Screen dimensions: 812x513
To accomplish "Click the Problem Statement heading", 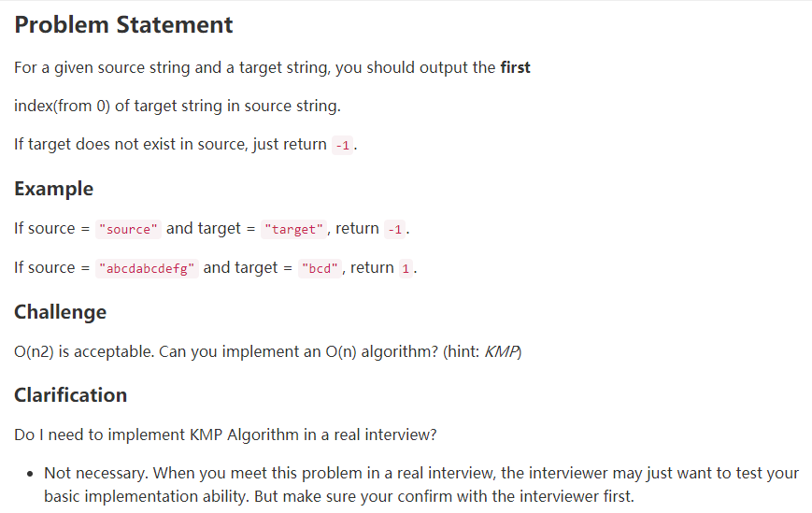I will point(123,25).
